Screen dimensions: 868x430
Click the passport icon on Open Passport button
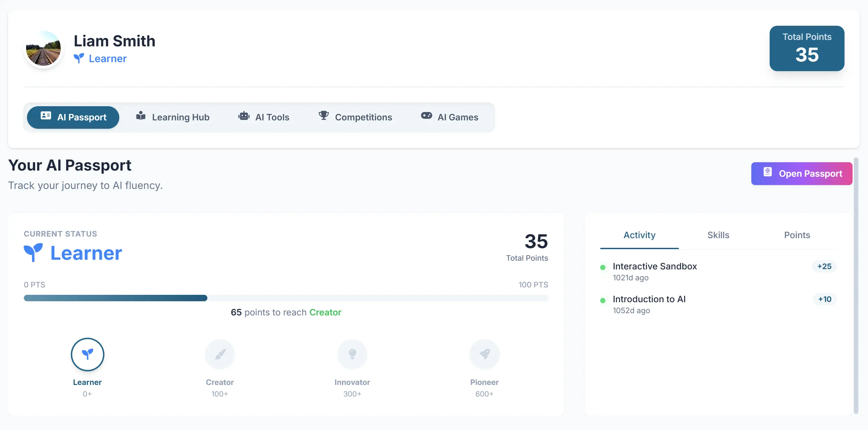[768, 172]
